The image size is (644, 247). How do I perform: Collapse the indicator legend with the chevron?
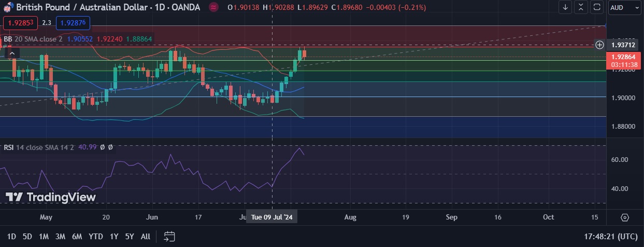[12, 52]
